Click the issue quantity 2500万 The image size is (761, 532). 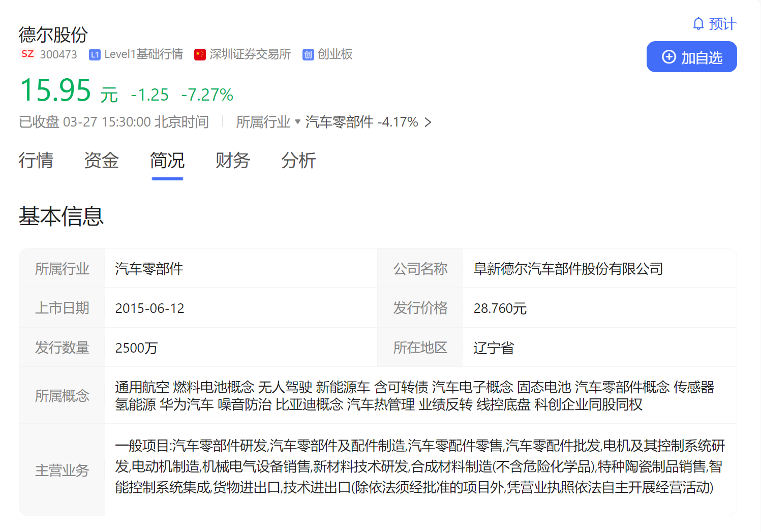tap(137, 348)
